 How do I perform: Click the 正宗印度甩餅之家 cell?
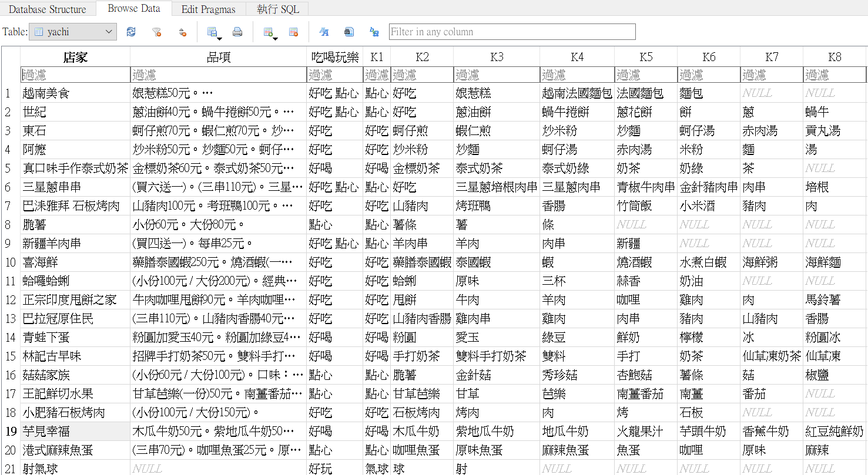click(75, 300)
